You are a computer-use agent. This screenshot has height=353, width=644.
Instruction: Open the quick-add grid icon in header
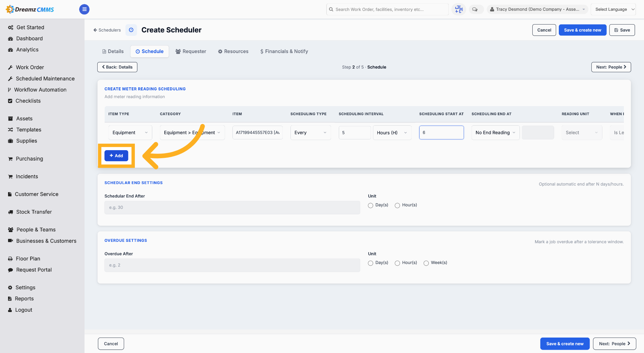pyautogui.click(x=459, y=9)
